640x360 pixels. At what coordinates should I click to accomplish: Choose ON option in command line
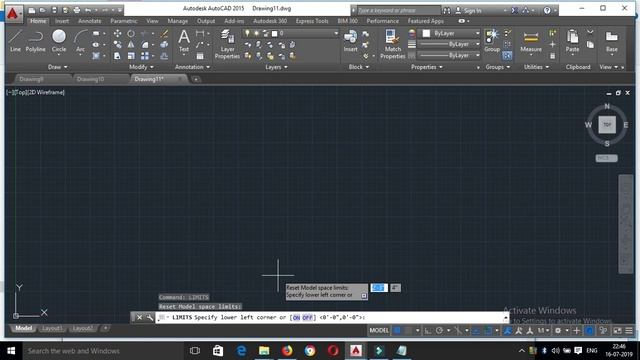click(296, 317)
